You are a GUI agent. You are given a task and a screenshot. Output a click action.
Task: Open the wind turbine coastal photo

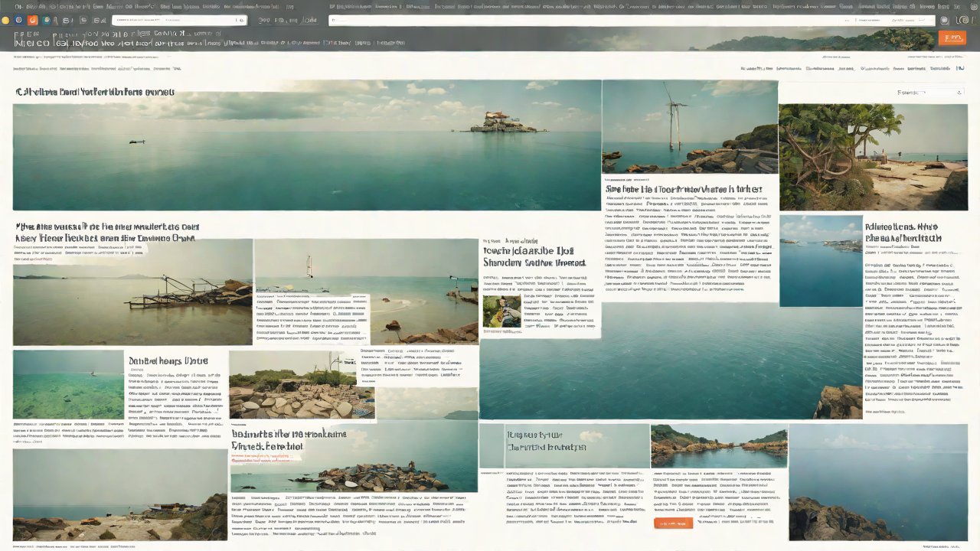pyautogui.click(x=689, y=127)
